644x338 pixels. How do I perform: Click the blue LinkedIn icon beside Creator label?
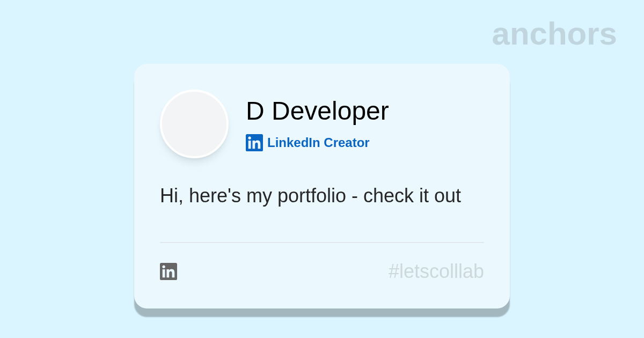point(254,143)
